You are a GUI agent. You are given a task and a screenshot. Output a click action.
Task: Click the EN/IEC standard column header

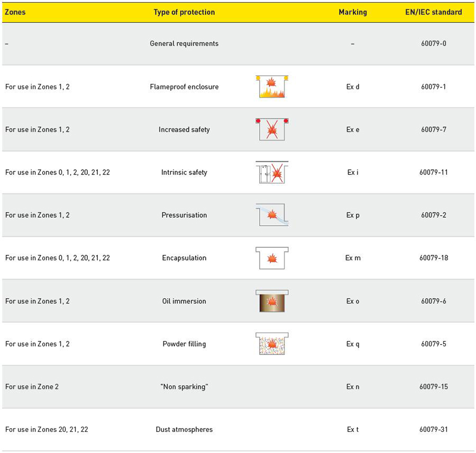click(433, 12)
